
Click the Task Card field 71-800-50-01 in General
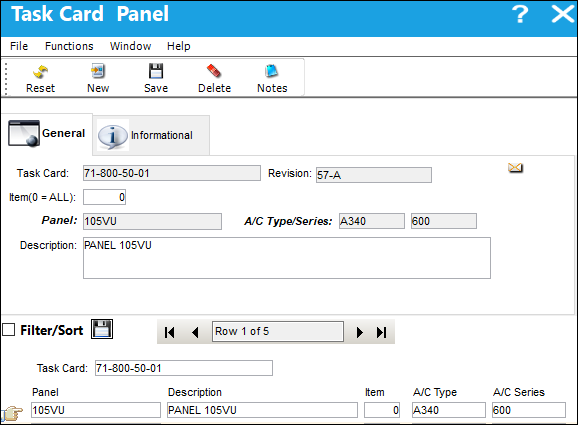(172, 173)
